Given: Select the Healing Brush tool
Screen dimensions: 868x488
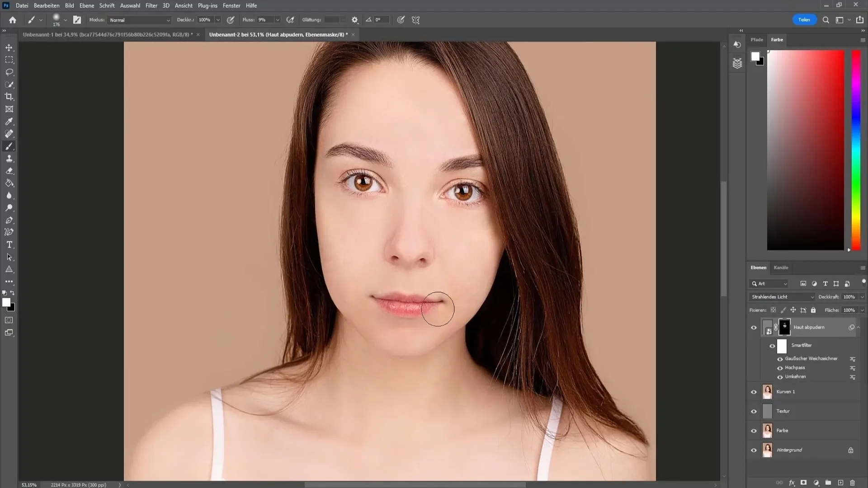Looking at the screenshot, I should click(x=9, y=133).
